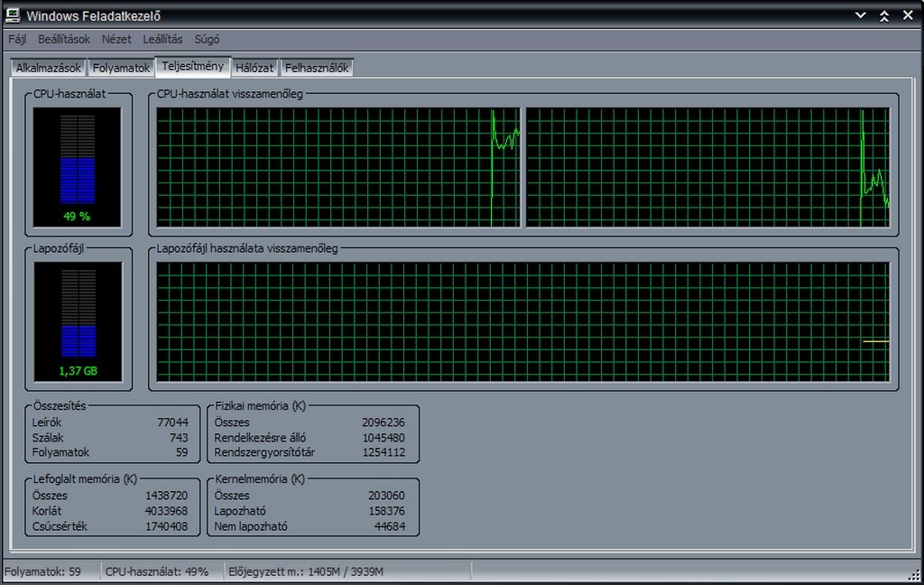Switch to the Felhasználók tab
924x585 pixels.
[x=317, y=68]
